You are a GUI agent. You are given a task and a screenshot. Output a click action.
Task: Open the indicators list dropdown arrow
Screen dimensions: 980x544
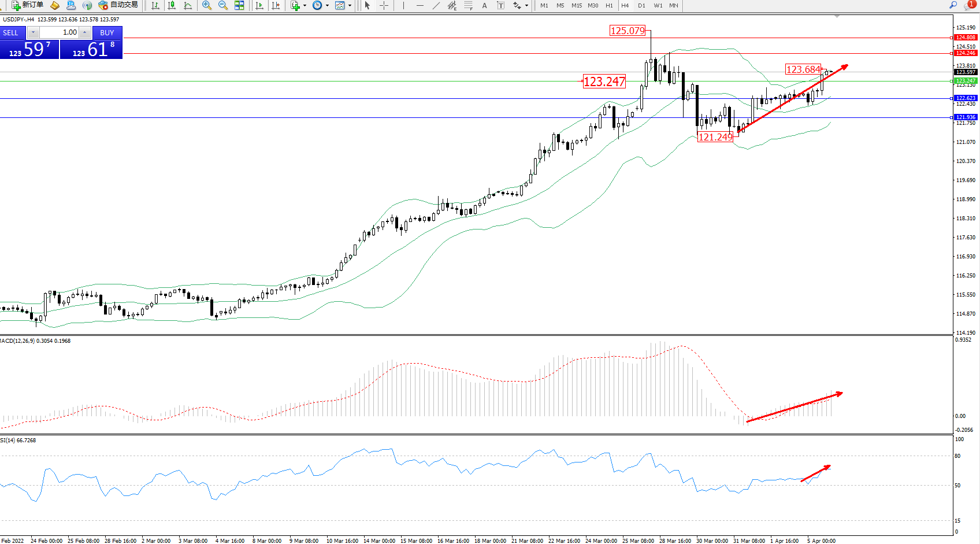[x=305, y=6]
